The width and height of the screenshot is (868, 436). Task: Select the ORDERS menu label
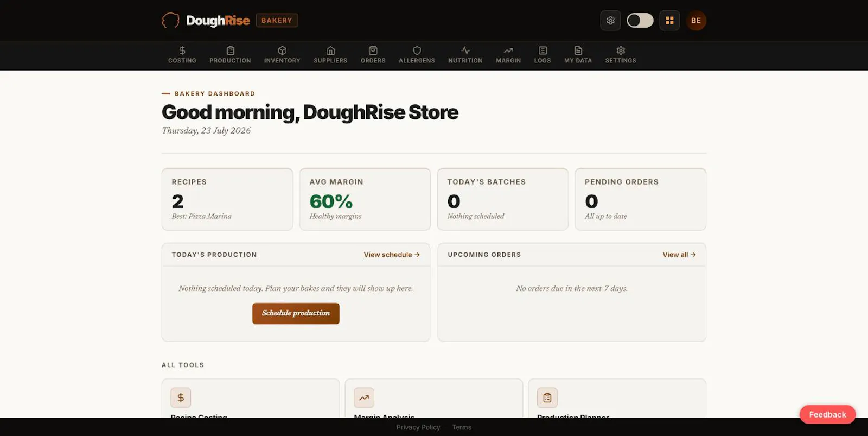[x=373, y=61]
